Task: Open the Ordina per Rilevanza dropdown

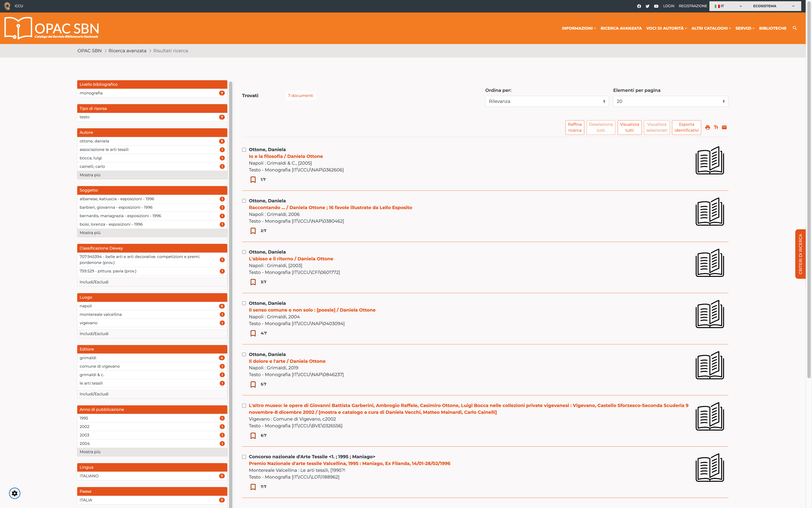Action: [x=547, y=101]
